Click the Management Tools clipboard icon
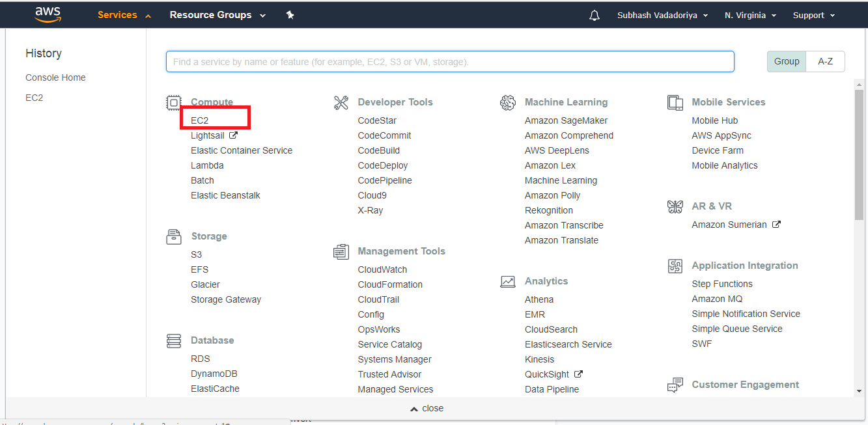 (x=341, y=251)
